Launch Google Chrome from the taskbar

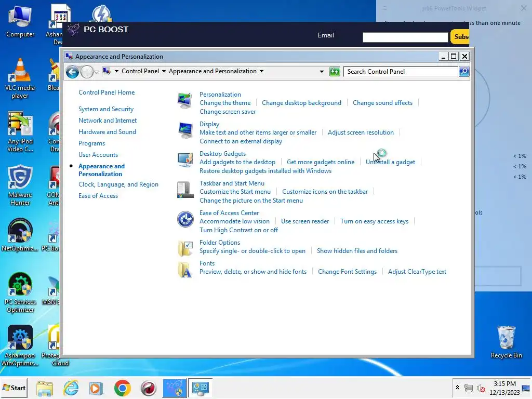[123, 388]
